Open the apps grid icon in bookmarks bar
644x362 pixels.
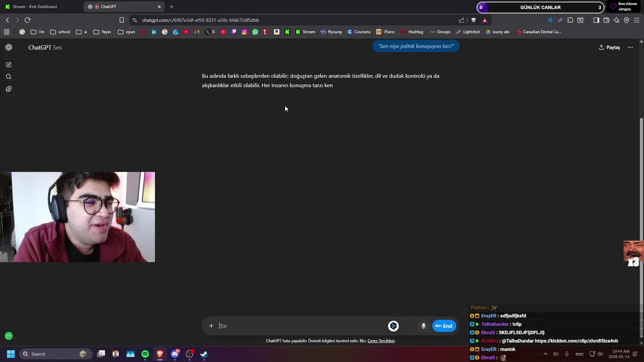tap(7, 32)
